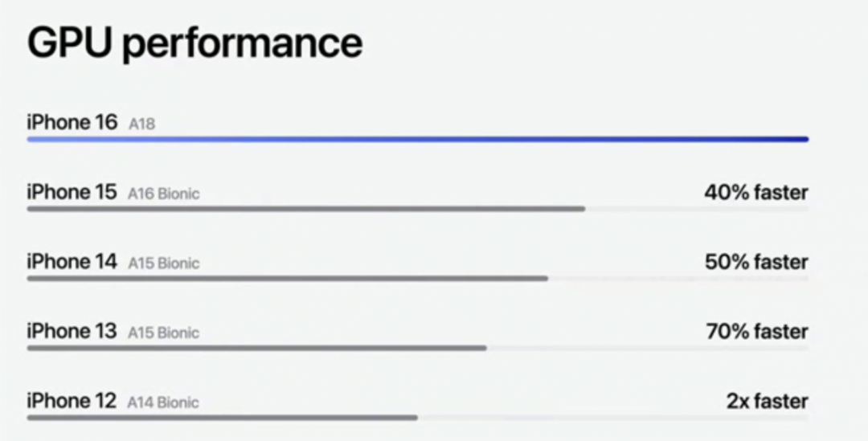
Task: Click the 50% faster text
Action: [755, 262]
